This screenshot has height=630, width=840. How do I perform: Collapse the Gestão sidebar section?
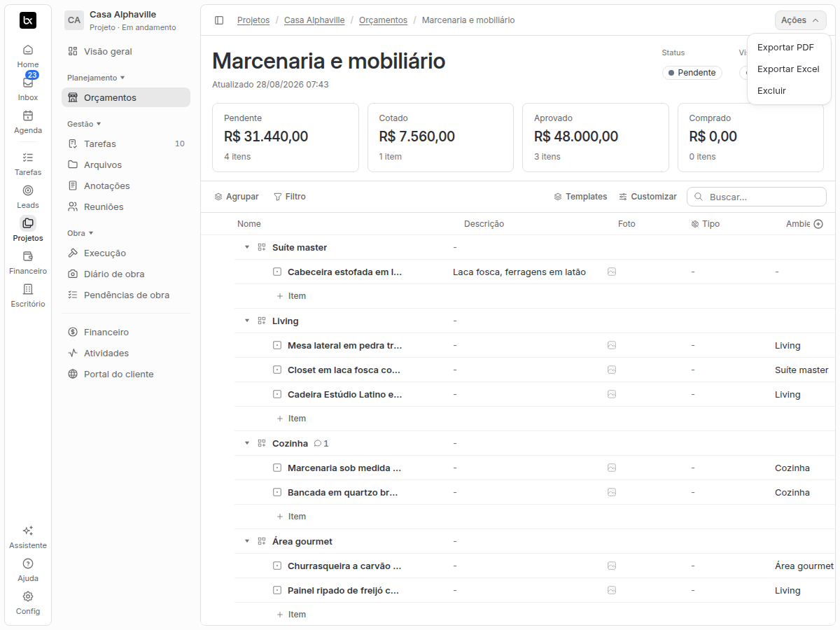[x=84, y=124]
